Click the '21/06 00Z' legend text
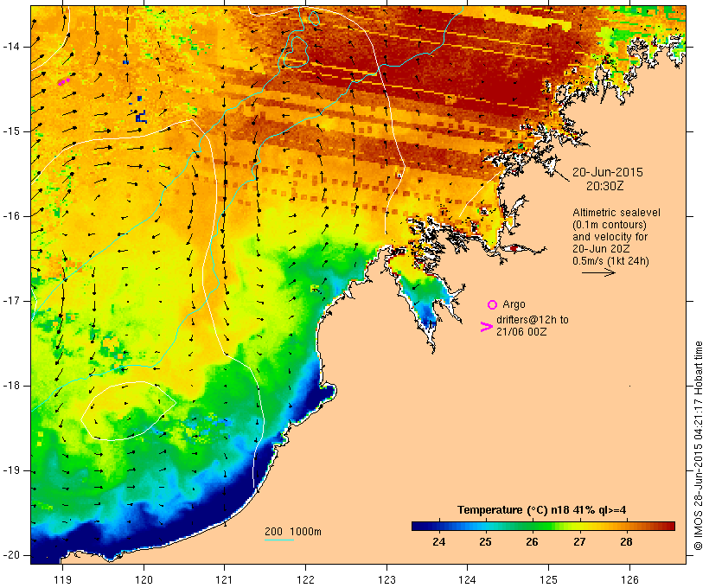This screenshot has height=588, width=709. 521,331
